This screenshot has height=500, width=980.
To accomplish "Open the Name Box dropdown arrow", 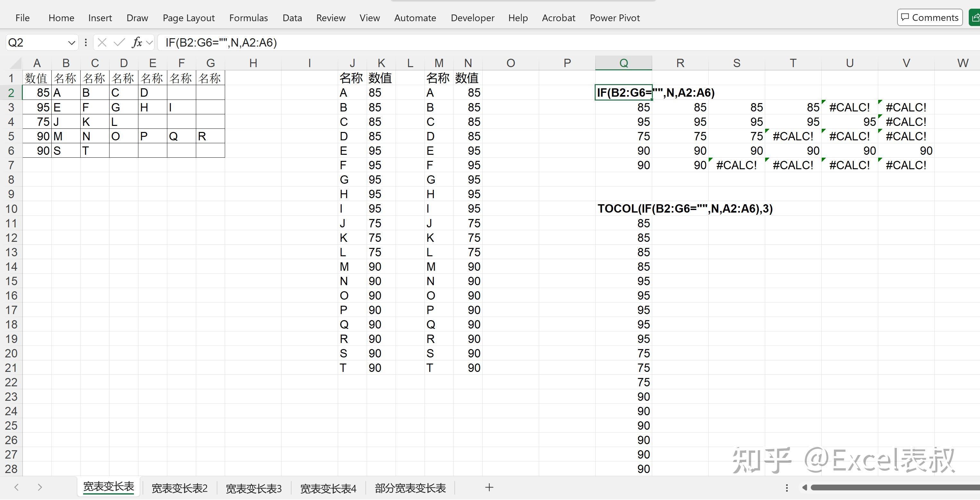I will [71, 43].
